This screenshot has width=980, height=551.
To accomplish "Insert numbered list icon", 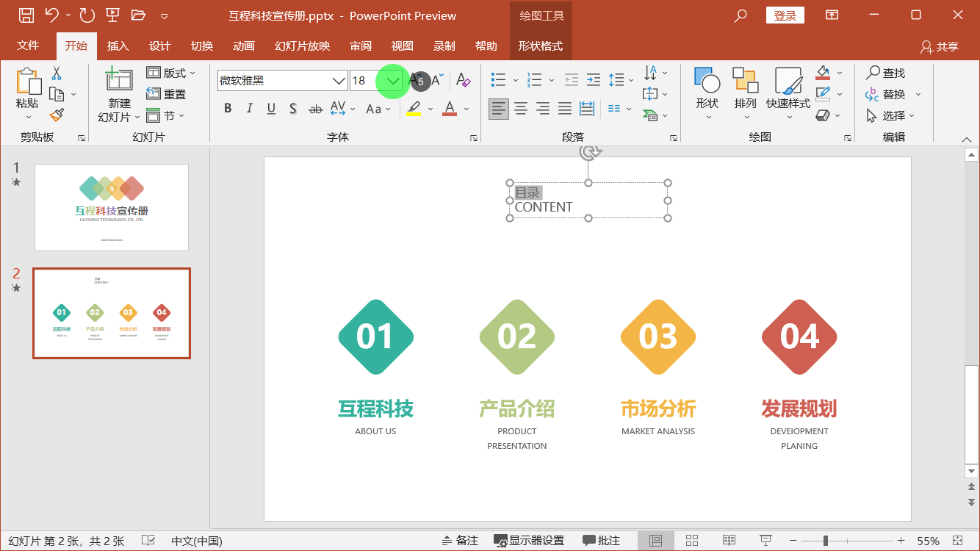I will coord(535,80).
